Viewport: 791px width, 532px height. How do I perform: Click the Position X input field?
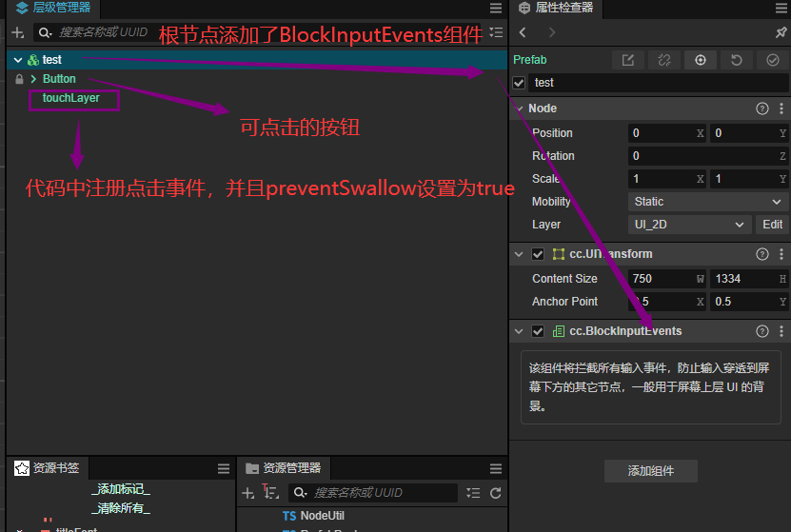[667, 133]
